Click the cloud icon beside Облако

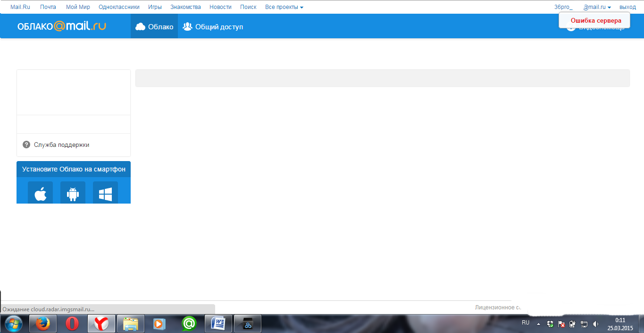pos(140,27)
